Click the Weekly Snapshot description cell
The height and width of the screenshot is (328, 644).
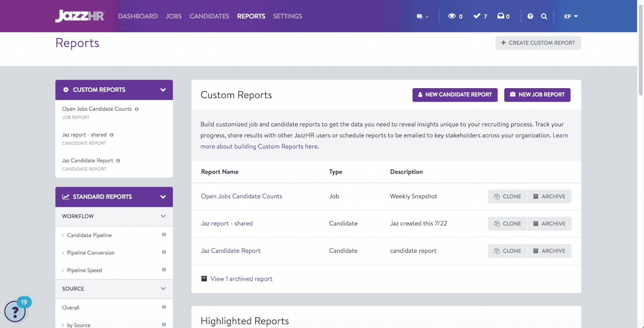tap(413, 196)
